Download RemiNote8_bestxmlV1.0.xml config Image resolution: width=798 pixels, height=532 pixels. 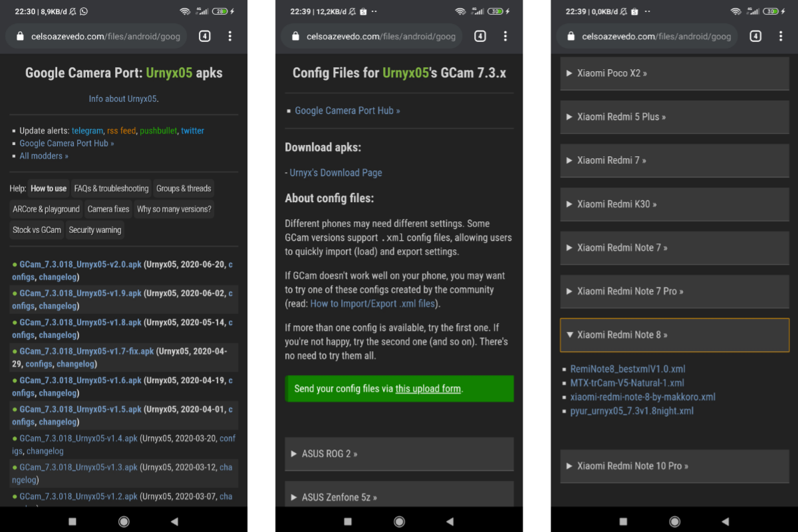click(x=628, y=369)
